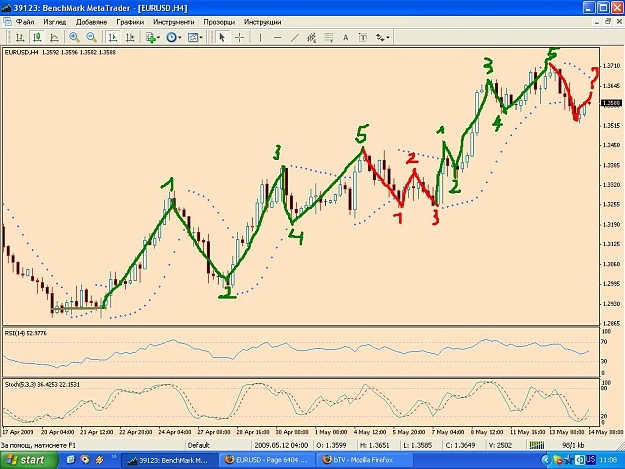625x469 pixels.
Task: Select the trendline drawing tool
Action: point(295,38)
